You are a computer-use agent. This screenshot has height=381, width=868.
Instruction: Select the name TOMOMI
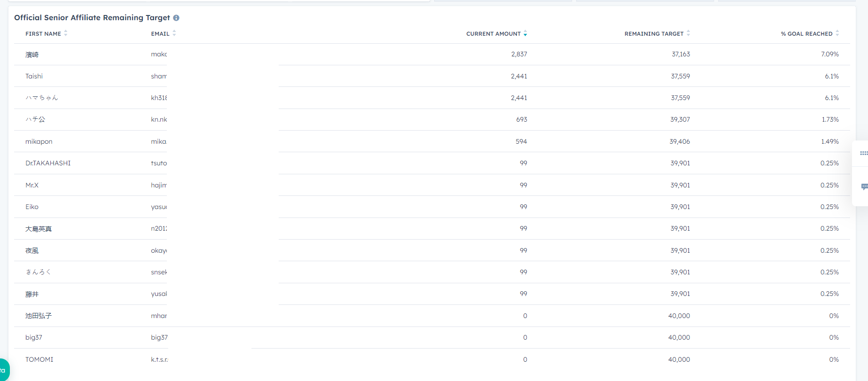tap(39, 359)
